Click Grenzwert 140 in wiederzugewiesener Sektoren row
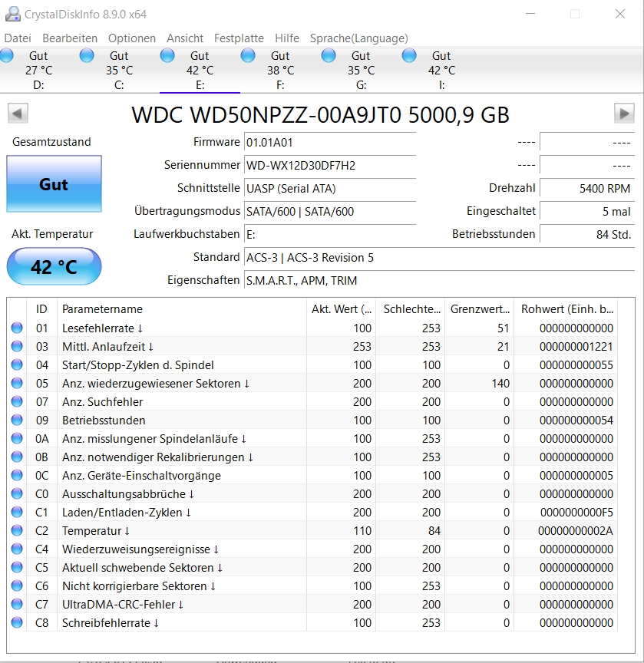 coord(500,383)
